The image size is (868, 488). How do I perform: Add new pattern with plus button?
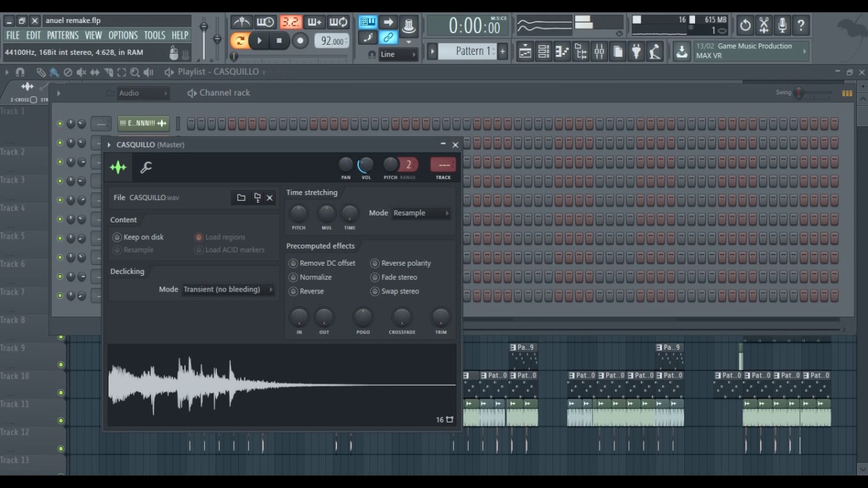tap(502, 51)
